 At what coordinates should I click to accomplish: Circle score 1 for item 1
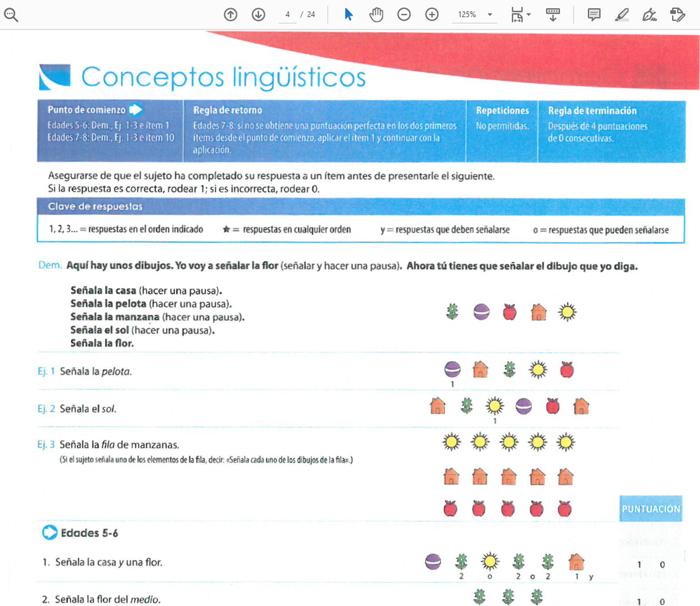click(x=638, y=565)
